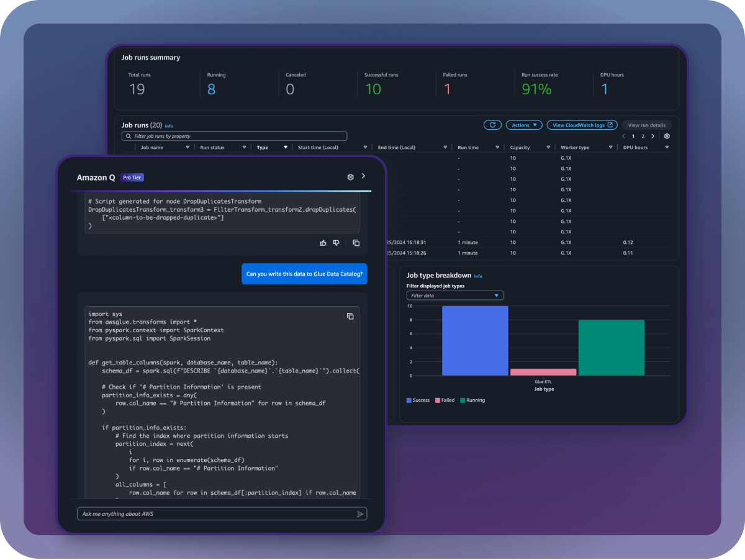Give thumbs up to the DropDuplicates script

click(323, 243)
